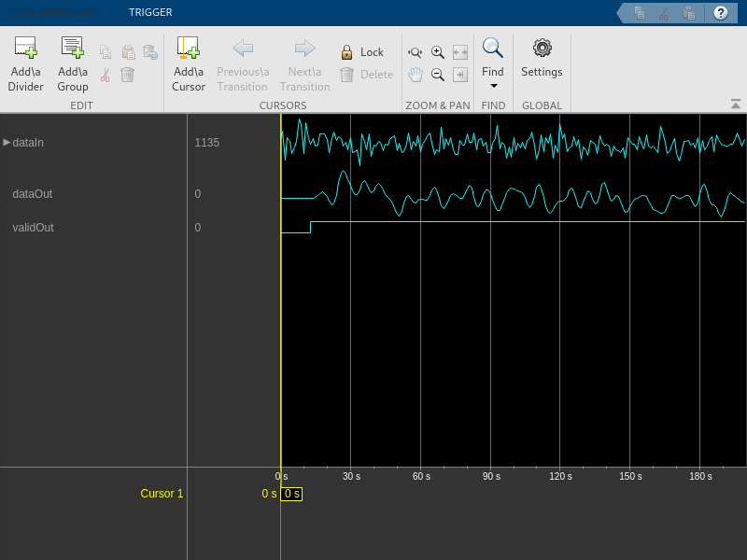Click Paste icon in the top-right quick access bar
Image resolution: width=747 pixels, height=560 pixels.
pos(688,13)
